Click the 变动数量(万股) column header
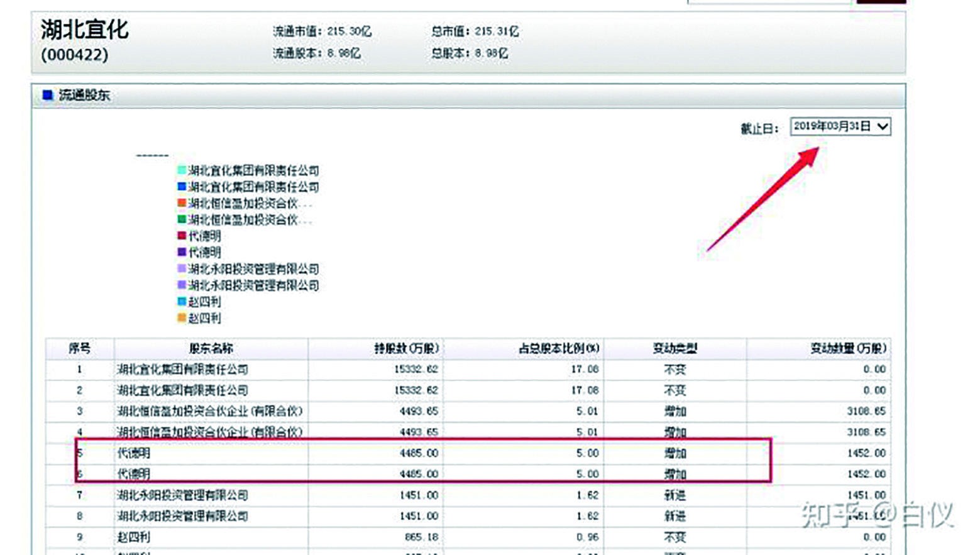This screenshot has height=555, width=980. pyautogui.click(x=847, y=348)
